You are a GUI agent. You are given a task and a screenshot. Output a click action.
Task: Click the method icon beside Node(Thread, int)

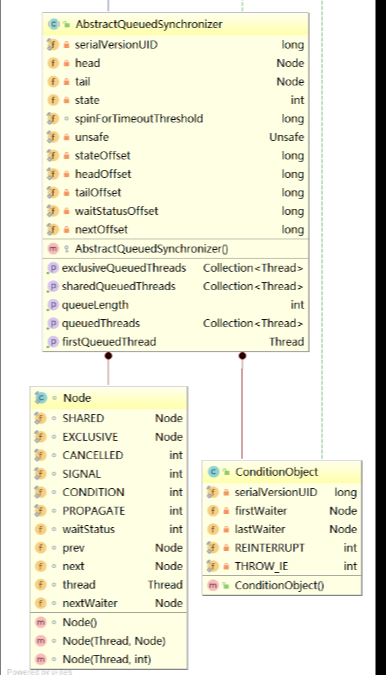click(40, 660)
